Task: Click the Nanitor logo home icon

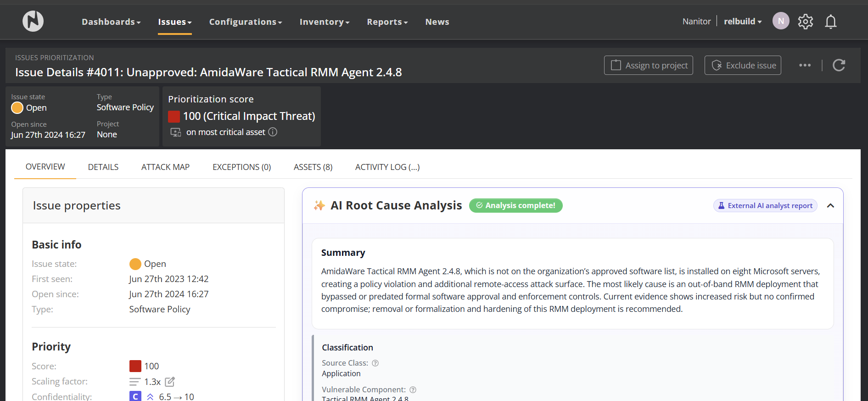Action: tap(33, 21)
